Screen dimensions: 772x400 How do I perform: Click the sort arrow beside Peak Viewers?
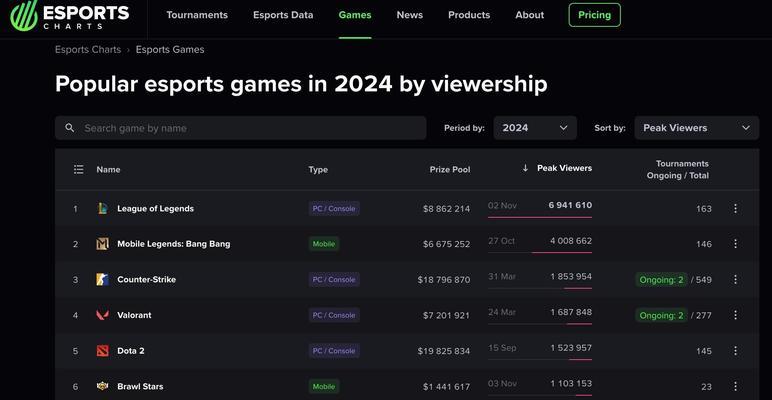point(525,168)
